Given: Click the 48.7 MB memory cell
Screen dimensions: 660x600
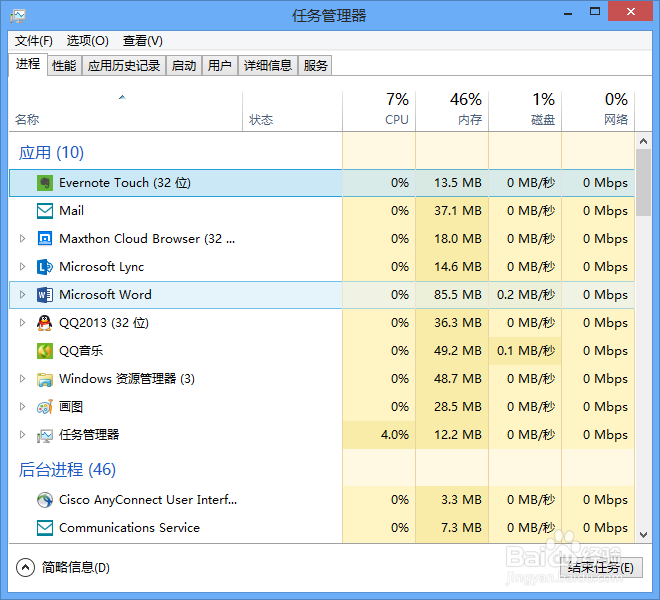Looking at the screenshot, I should pyautogui.click(x=452, y=379).
